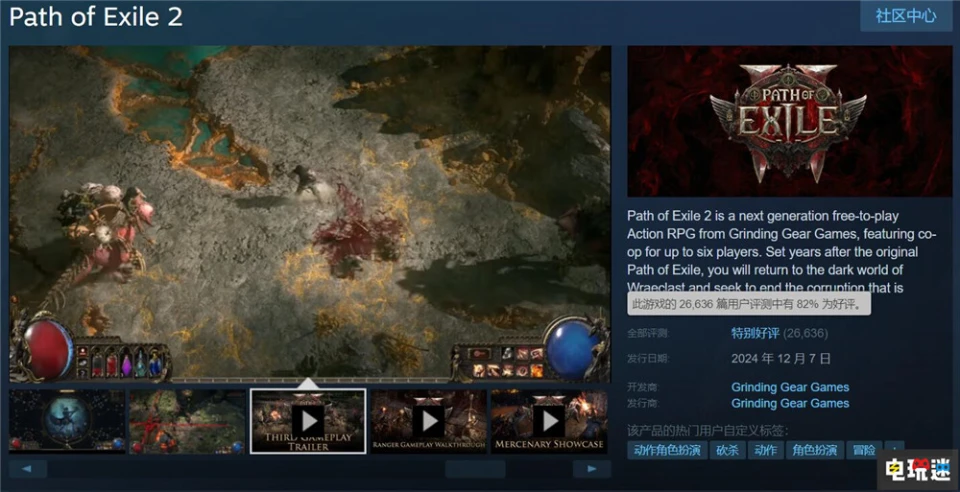960x492 pixels.
Task: Expand more tags with the plus button
Action: click(x=895, y=451)
